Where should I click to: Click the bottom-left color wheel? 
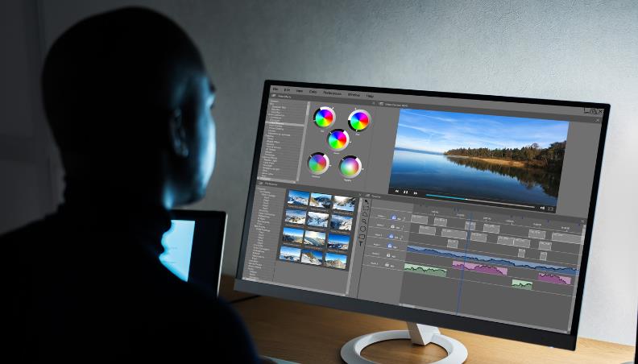pyautogui.click(x=317, y=163)
